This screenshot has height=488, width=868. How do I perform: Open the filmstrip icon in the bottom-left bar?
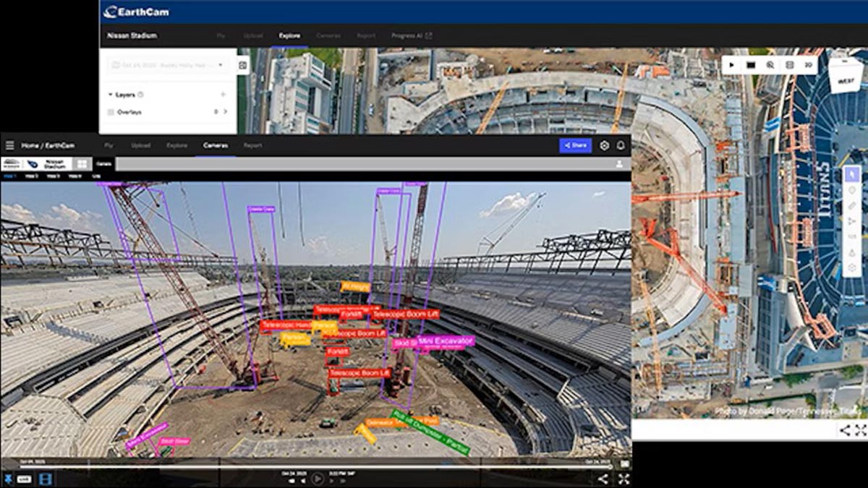(x=46, y=479)
